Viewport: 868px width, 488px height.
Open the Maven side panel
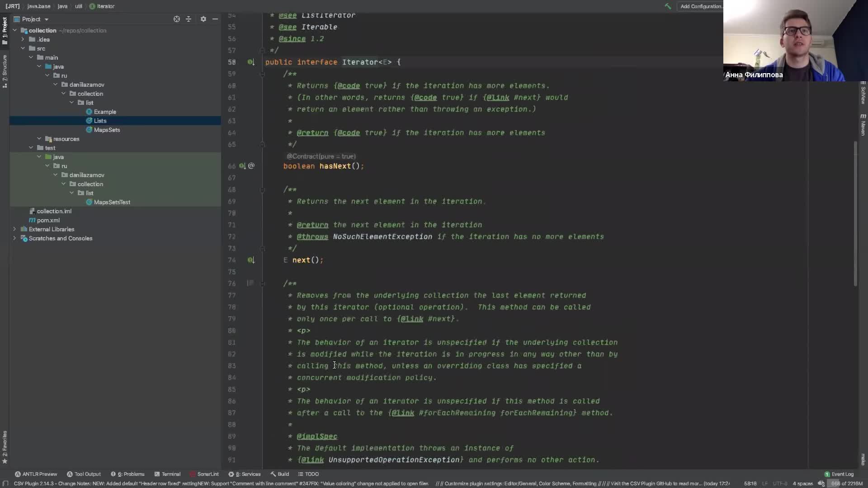[x=863, y=125]
